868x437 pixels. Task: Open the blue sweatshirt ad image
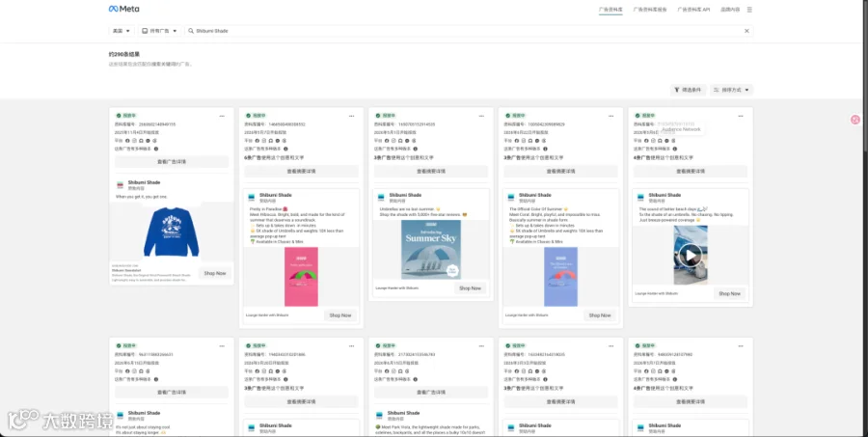click(171, 231)
